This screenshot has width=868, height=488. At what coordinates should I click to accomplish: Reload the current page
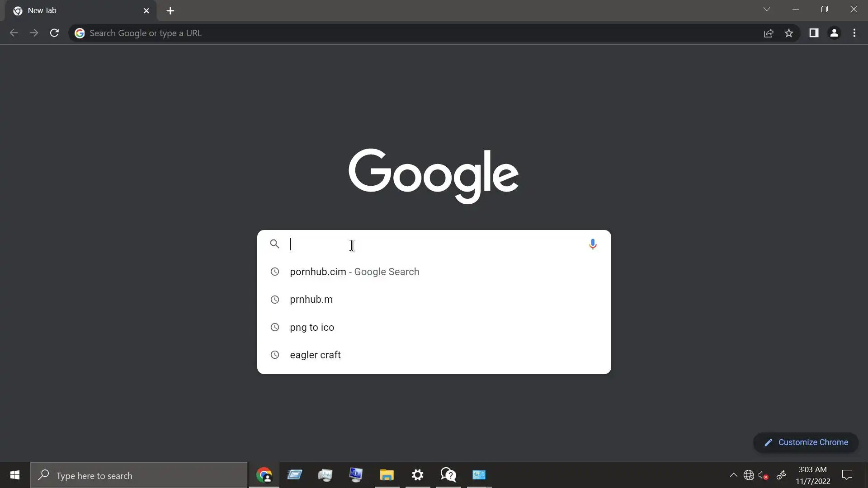tap(54, 33)
